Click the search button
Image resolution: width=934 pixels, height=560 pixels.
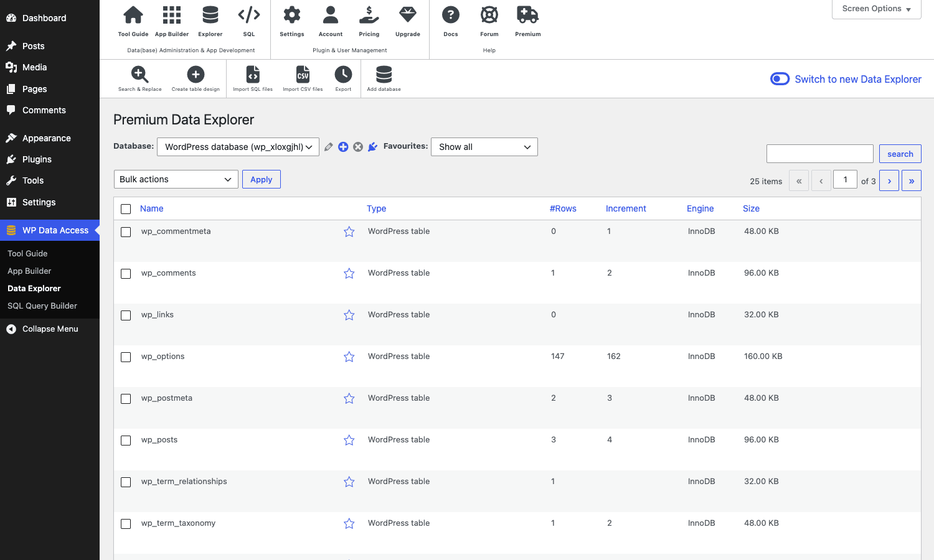point(900,154)
